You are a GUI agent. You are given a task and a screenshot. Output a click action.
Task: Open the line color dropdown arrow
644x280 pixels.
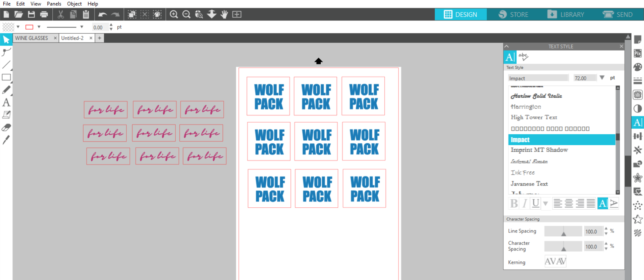39,27
